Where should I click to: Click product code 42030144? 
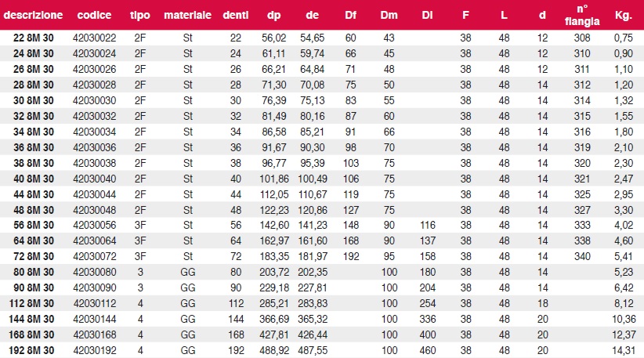(x=95, y=319)
